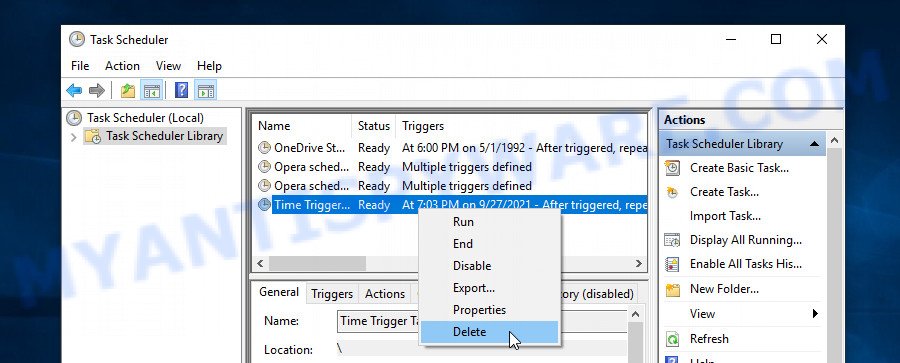Click the Task Scheduler title bar icon
The height and width of the screenshot is (363, 900).
pyautogui.click(x=76, y=40)
